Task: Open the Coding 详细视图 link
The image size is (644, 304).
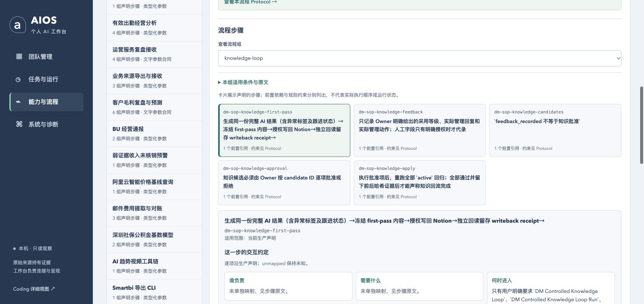Action: point(34,289)
